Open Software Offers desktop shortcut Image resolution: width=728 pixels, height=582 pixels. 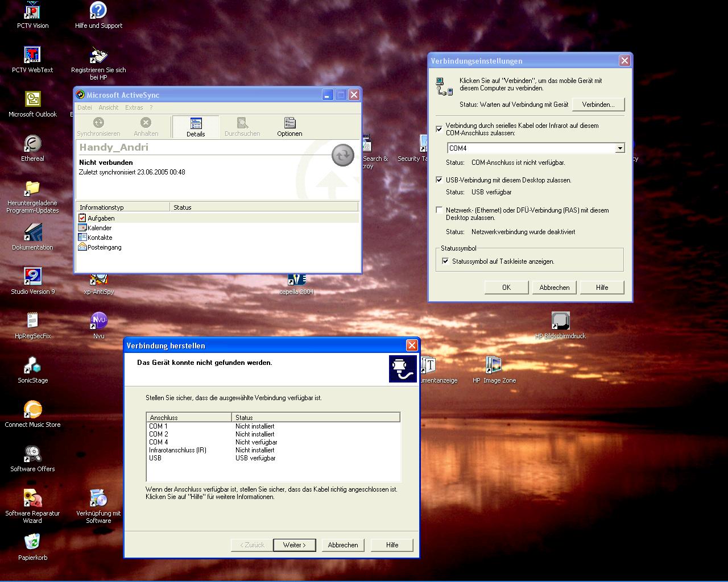[32, 459]
